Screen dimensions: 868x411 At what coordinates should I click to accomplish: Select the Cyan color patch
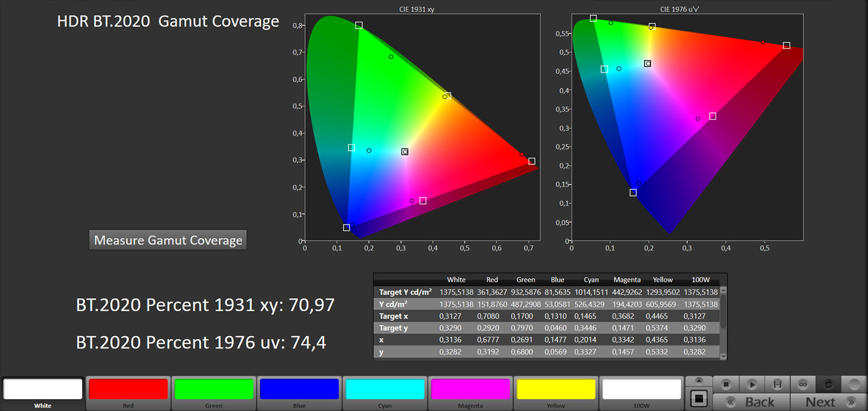coord(385,389)
